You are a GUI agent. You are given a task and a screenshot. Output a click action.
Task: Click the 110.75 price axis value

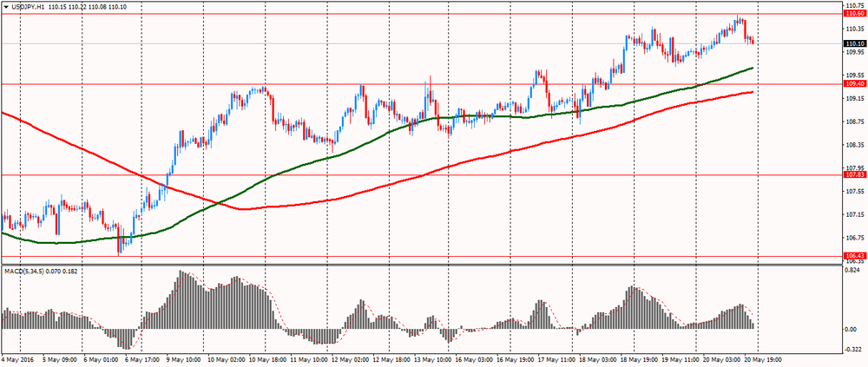click(854, 5)
